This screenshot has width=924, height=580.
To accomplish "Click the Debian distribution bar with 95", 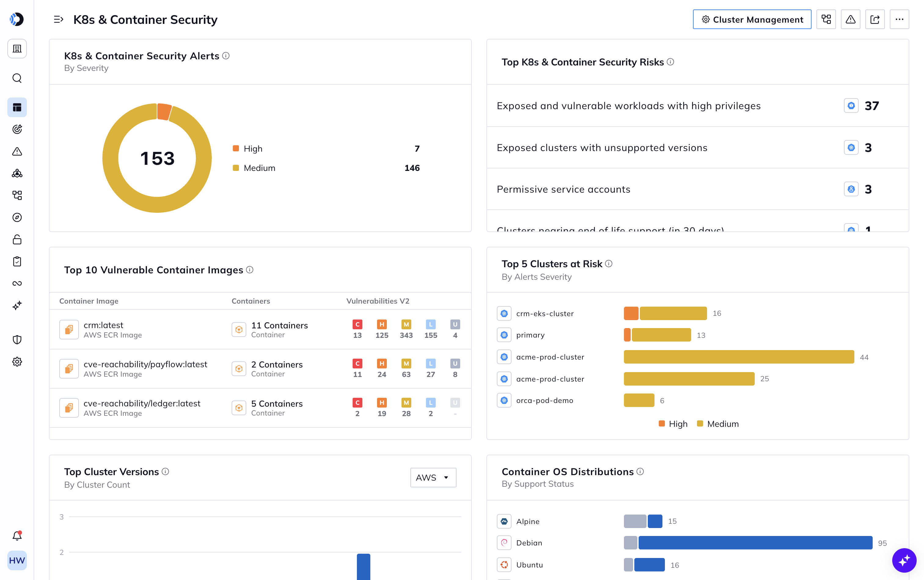I will tap(748, 543).
